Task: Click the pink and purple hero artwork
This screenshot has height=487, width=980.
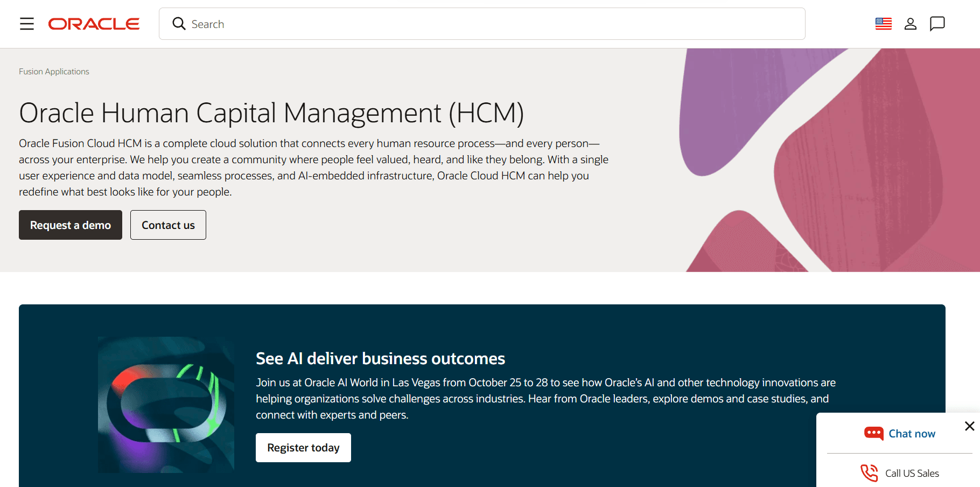Action: click(x=829, y=160)
